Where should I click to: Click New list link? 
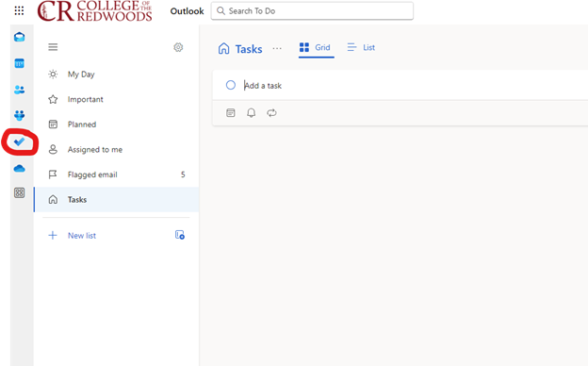[82, 236]
